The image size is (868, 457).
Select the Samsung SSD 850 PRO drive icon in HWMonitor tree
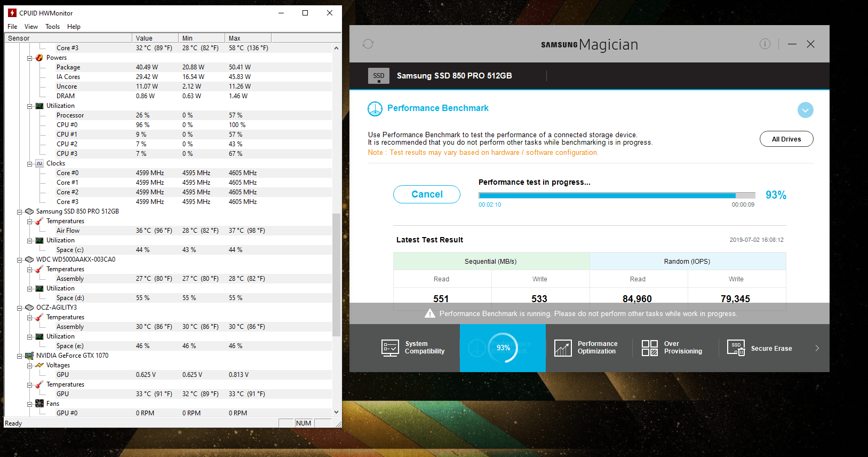(x=29, y=211)
